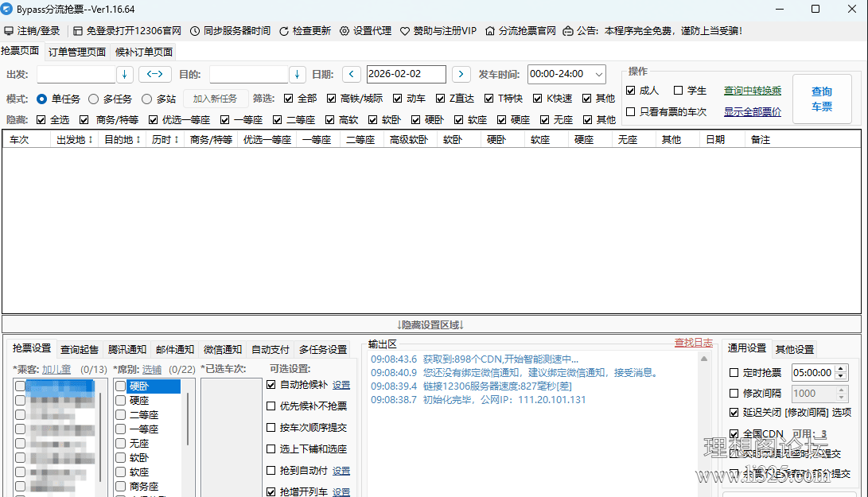Viewport: 868px width, 497px height.
Task: Click the 检查更新 refresh icon
Action: pos(286,31)
